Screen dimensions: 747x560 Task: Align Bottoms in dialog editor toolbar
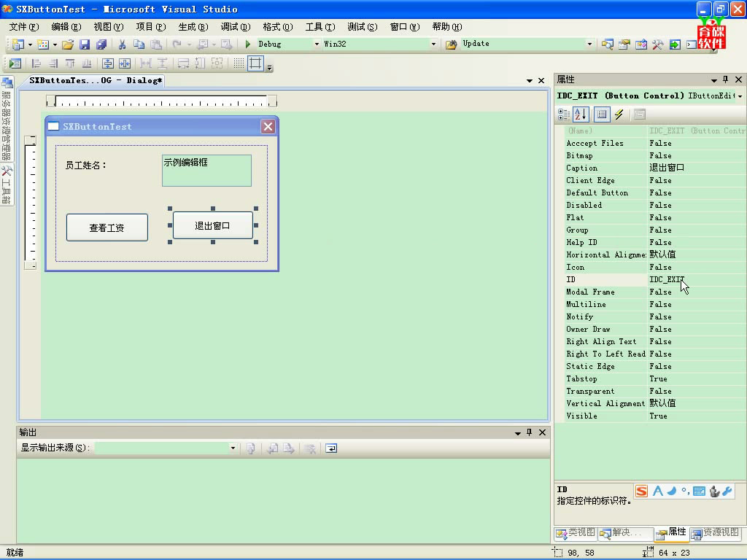[x=87, y=63]
